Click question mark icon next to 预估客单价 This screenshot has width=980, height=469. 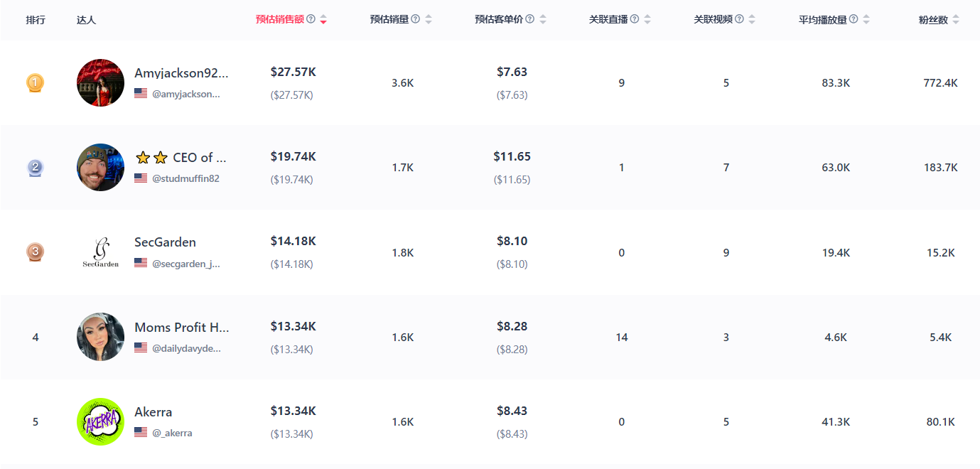tap(530, 19)
